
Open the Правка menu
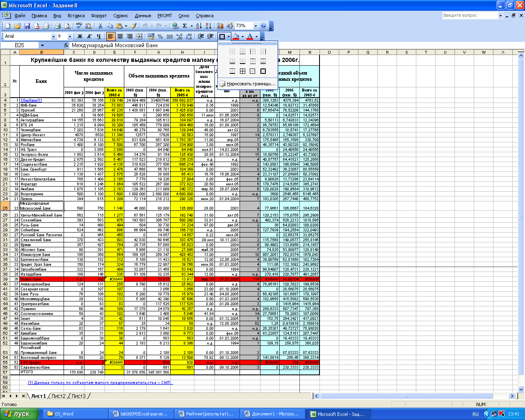[39, 16]
